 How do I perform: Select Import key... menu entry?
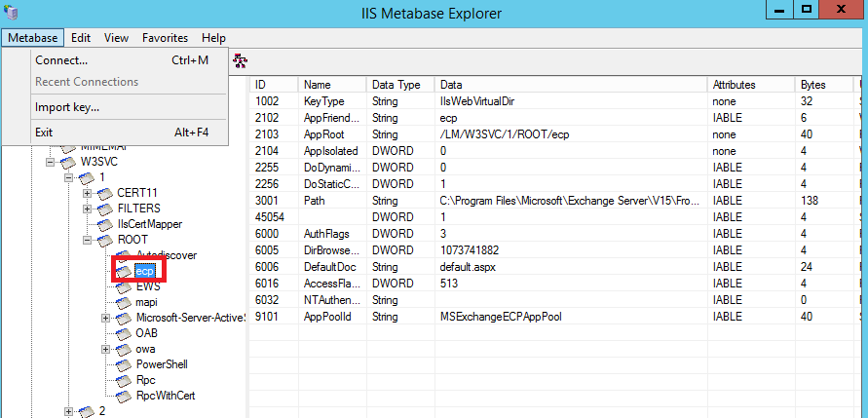66,107
